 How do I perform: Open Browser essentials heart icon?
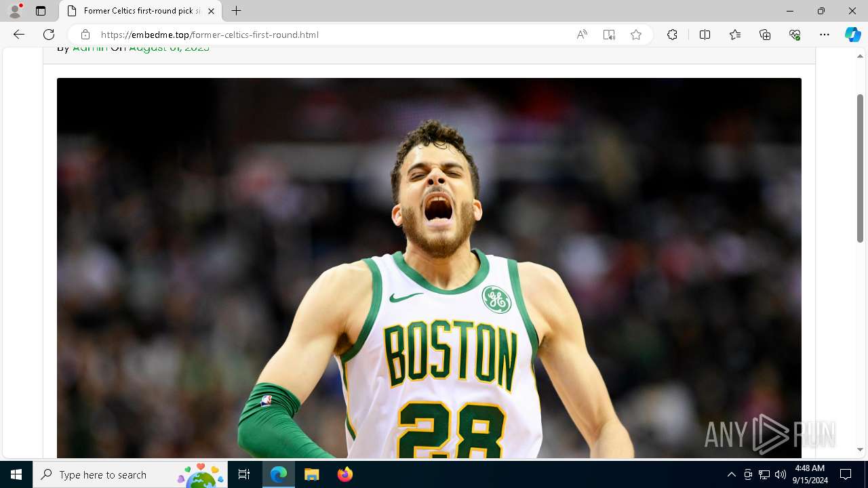click(795, 35)
